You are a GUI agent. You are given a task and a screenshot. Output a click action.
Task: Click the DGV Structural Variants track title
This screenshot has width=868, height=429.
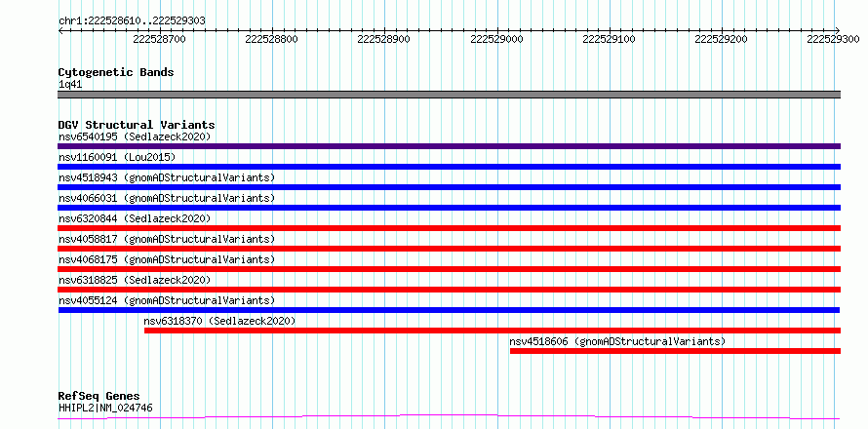(x=137, y=125)
